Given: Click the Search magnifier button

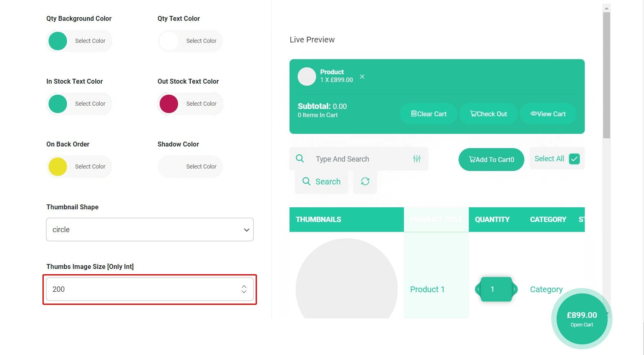Looking at the screenshot, I should pos(321,182).
